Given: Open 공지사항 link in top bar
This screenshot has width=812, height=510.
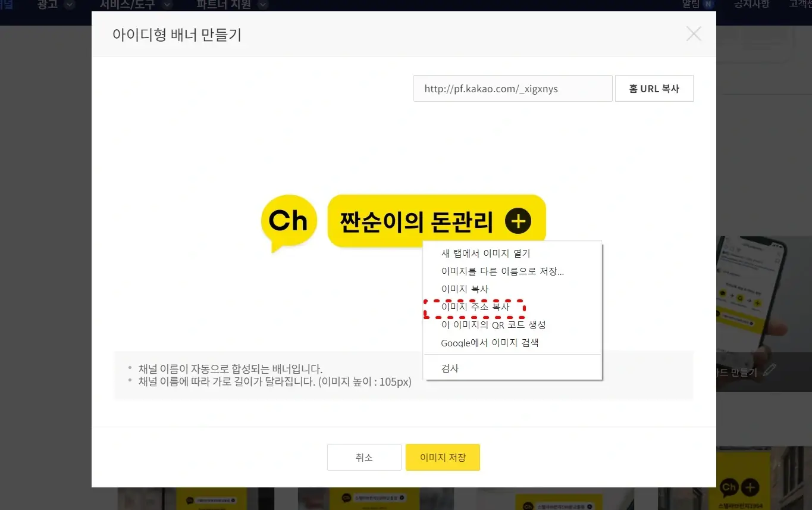Looking at the screenshot, I should point(751,4).
